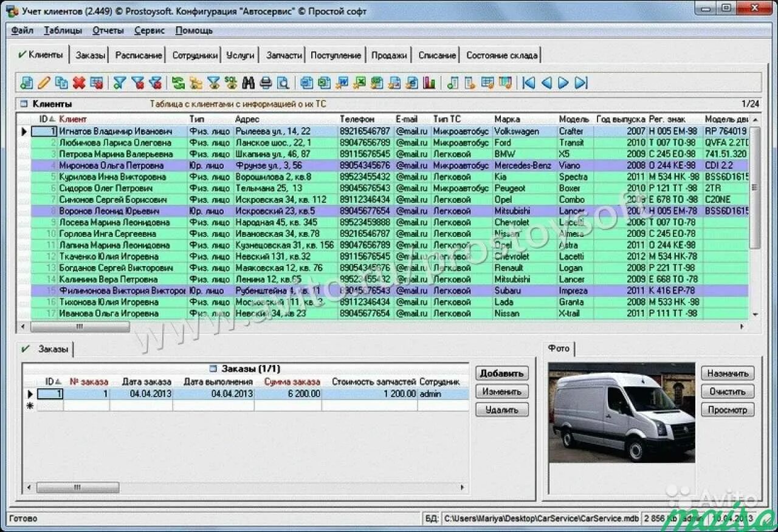Switch to the Расписание tab

pyautogui.click(x=139, y=55)
